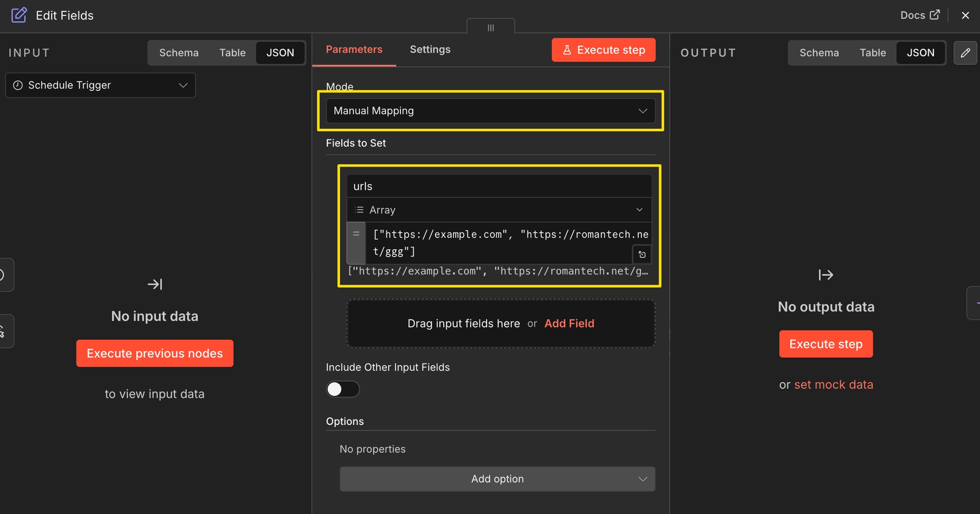Click the Edit Fields node icon
980x514 pixels.
tap(19, 15)
